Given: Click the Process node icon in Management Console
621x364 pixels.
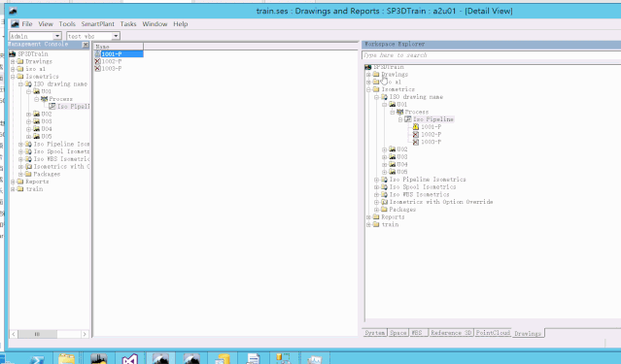Looking at the screenshot, I should [45, 99].
